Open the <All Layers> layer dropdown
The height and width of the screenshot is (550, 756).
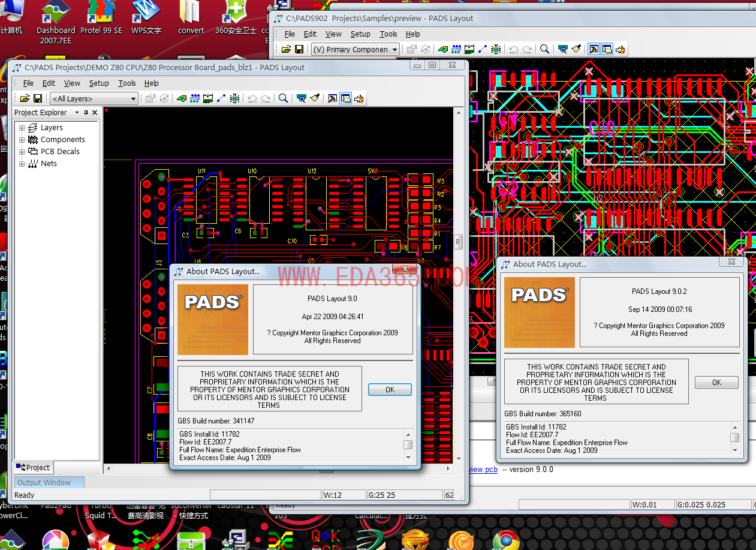pyautogui.click(x=94, y=98)
